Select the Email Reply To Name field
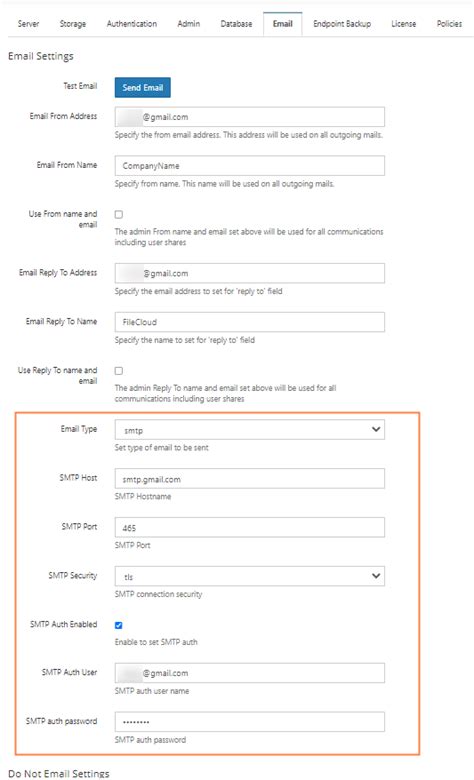 coord(250,322)
